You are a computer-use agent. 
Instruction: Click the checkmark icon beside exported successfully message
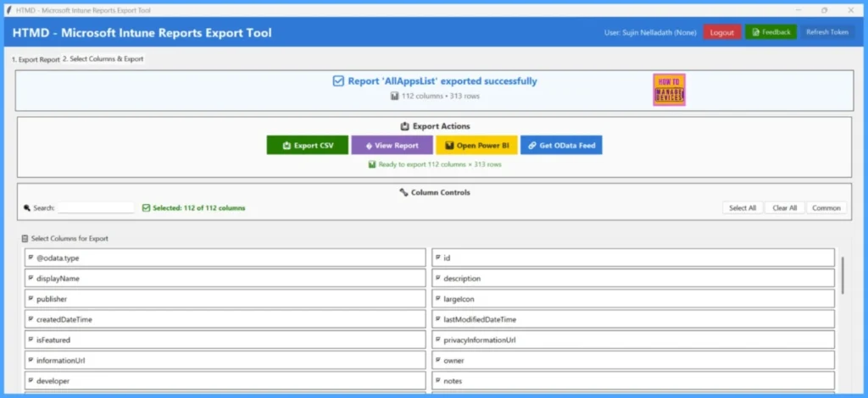[338, 81]
